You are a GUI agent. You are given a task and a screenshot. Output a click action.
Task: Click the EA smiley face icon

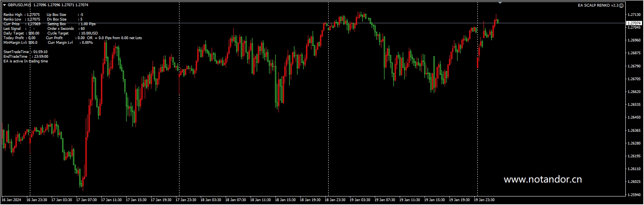coord(621,5)
